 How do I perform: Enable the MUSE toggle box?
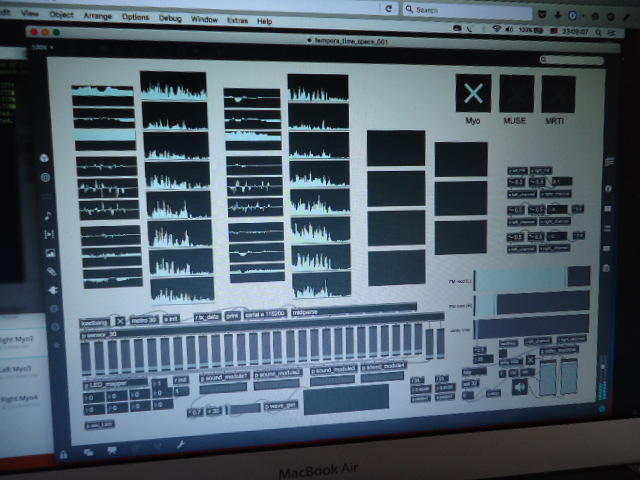[516, 94]
